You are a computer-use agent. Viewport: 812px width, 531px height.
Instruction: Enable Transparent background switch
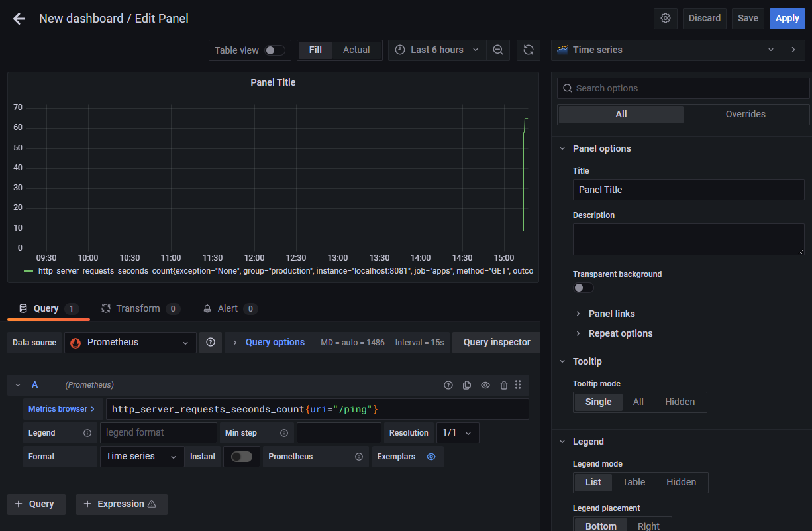click(584, 288)
